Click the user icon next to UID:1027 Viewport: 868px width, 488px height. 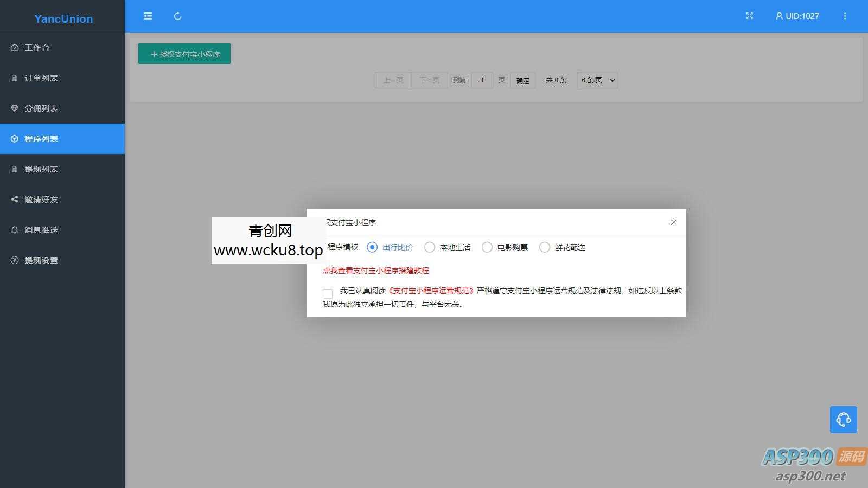coord(780,16)
